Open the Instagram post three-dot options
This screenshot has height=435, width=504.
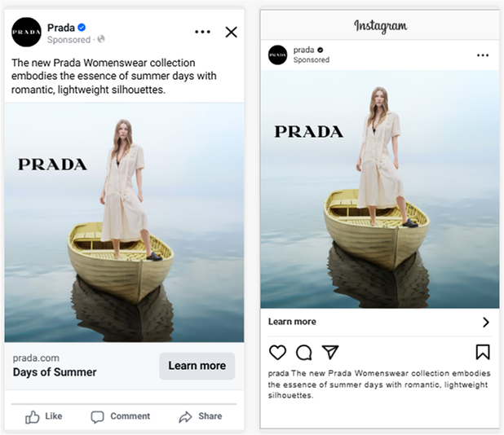tap(483, 55)
